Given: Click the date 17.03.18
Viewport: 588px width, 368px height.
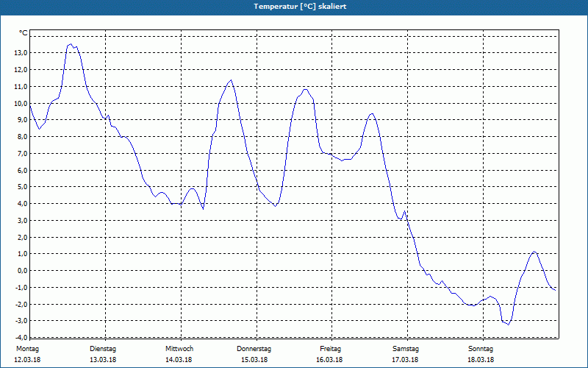Looking at the screenshot, I should click(405, 360).
